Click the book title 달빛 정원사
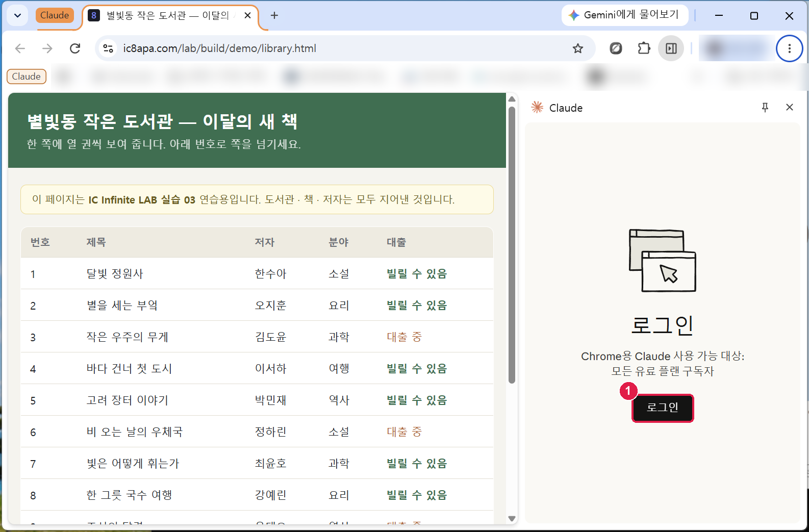This screenshot has width=809, height=532. (x=115, y=274)
